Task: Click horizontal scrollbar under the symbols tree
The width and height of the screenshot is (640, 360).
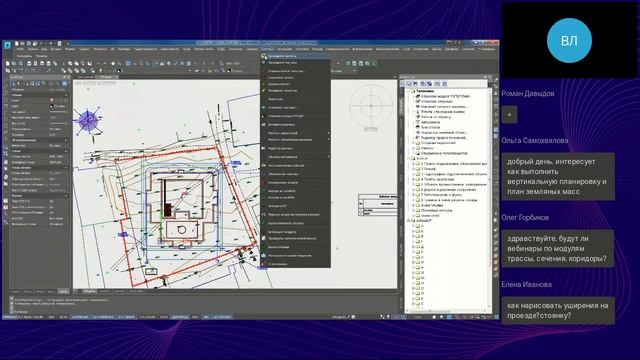Action: [x=447, y=312]
